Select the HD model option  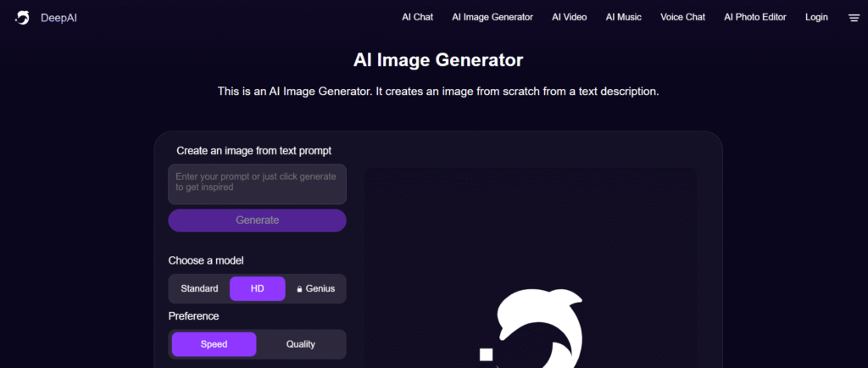[258, 289]
